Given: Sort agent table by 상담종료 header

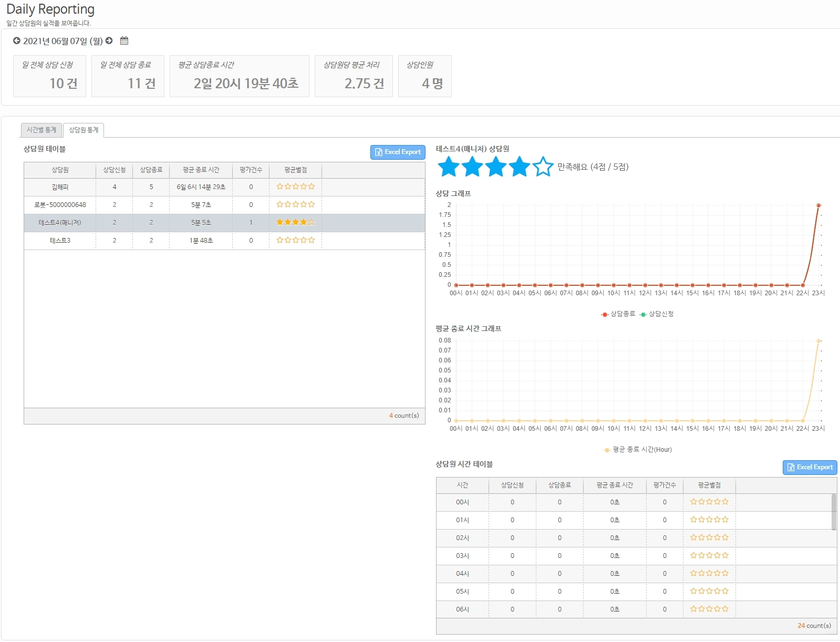Looking at the screenshot, I should click(151, 170).
